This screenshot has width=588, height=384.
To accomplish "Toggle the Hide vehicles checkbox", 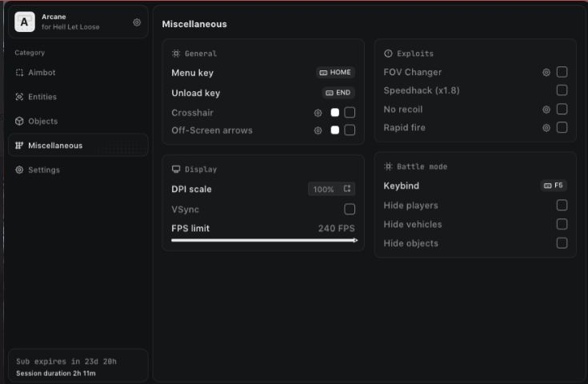I will click(562, 225).
